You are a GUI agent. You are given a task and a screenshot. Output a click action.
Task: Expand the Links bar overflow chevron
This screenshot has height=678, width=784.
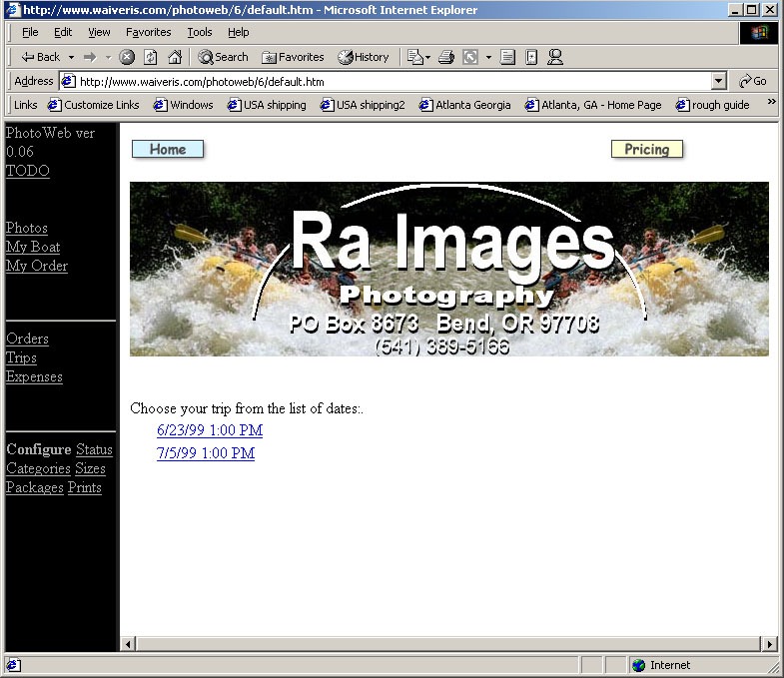coord(771,102)
